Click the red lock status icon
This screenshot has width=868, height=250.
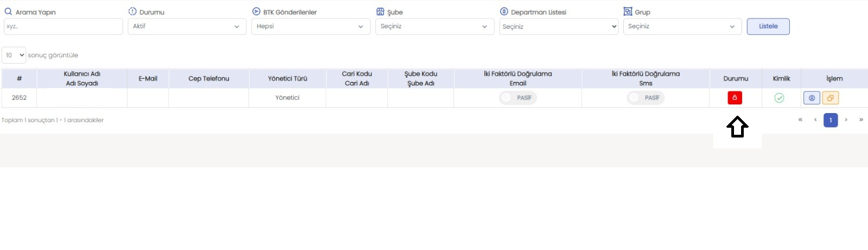(x=735, y=98)
